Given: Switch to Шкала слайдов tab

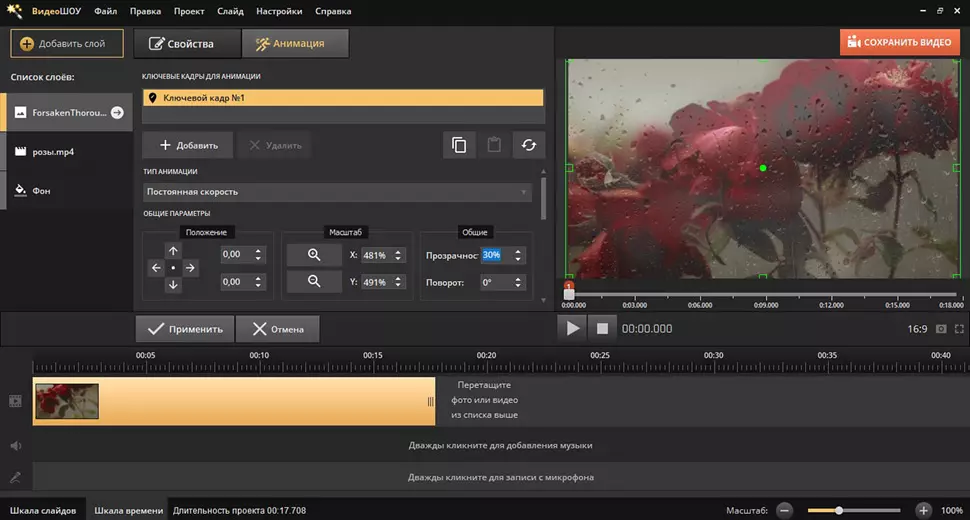Looking at the screenshot, I should (43, 510).
